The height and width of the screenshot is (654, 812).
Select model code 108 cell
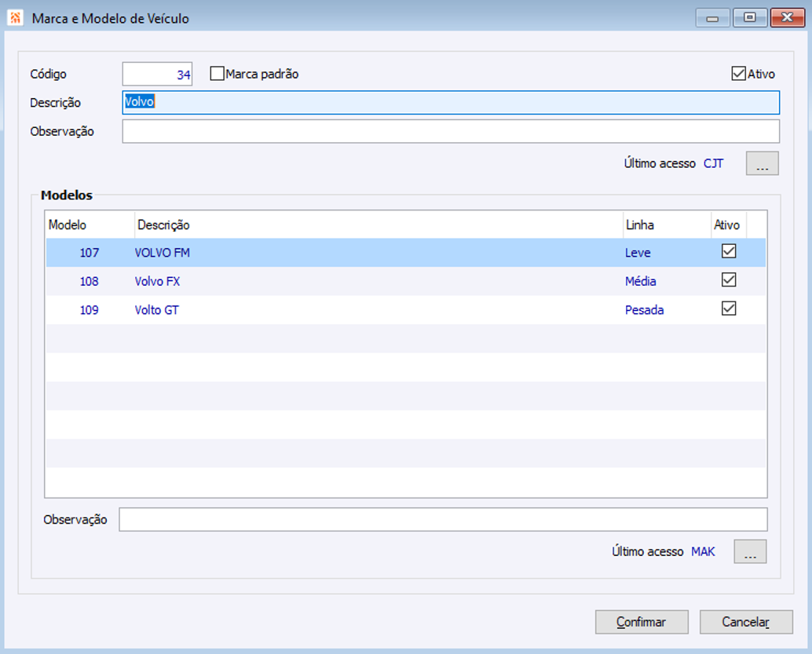(89, 281)
